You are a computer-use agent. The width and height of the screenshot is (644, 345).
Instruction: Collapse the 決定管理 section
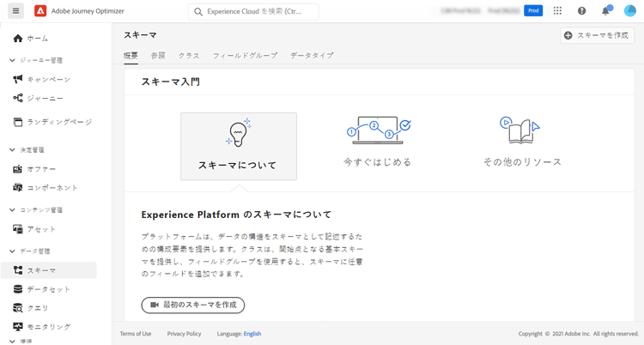click(x=12, y=150)
